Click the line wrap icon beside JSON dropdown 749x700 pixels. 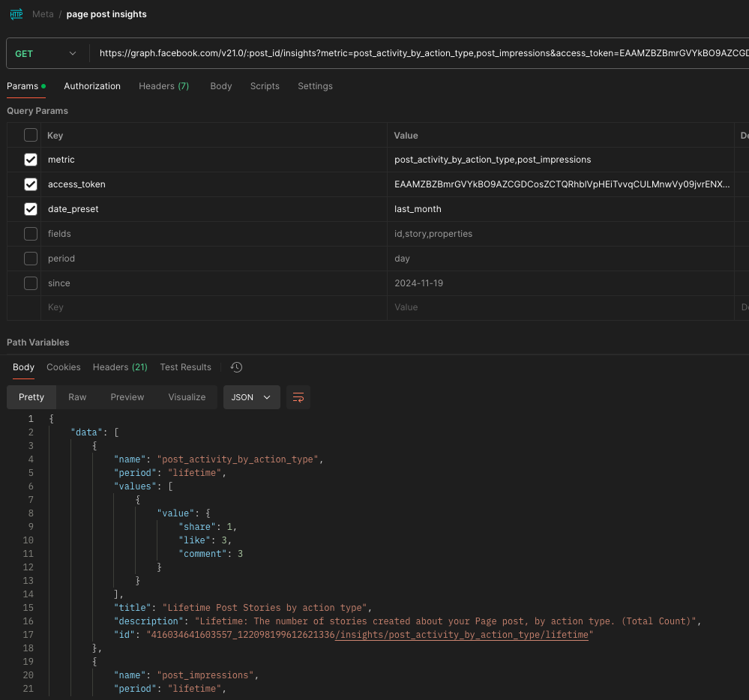[298, 397]
